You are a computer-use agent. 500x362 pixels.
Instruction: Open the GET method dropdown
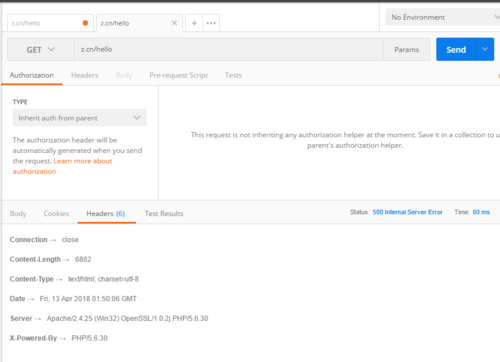41,49
